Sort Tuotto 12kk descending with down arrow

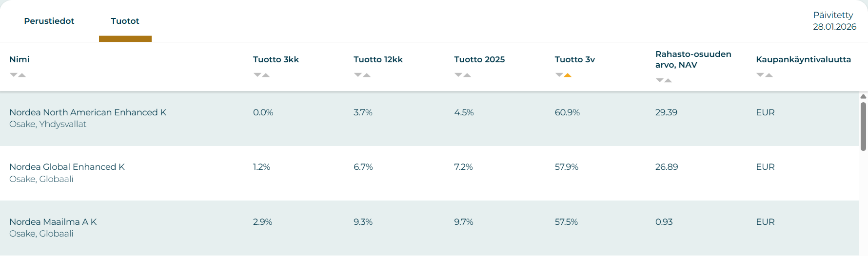[358, 75]
